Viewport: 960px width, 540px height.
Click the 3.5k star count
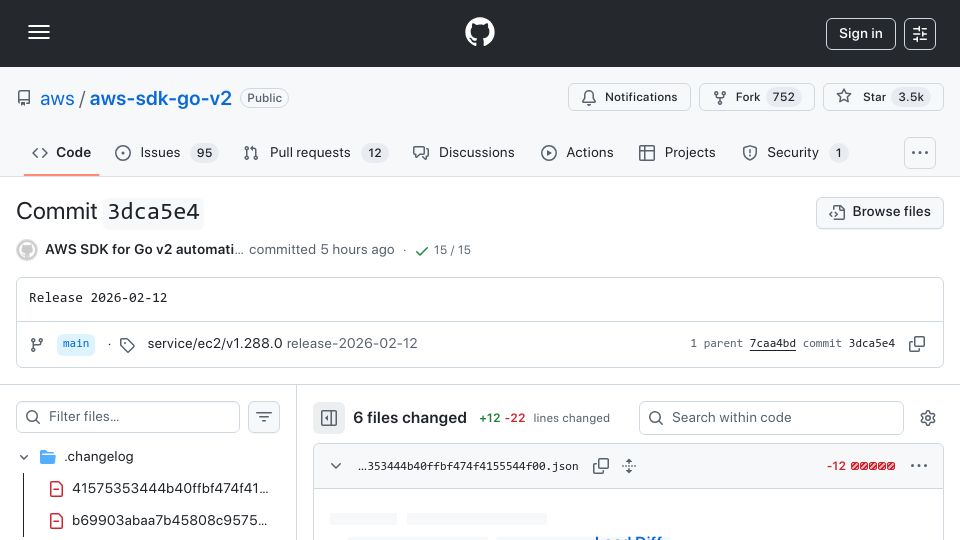(x=911, y=97)
